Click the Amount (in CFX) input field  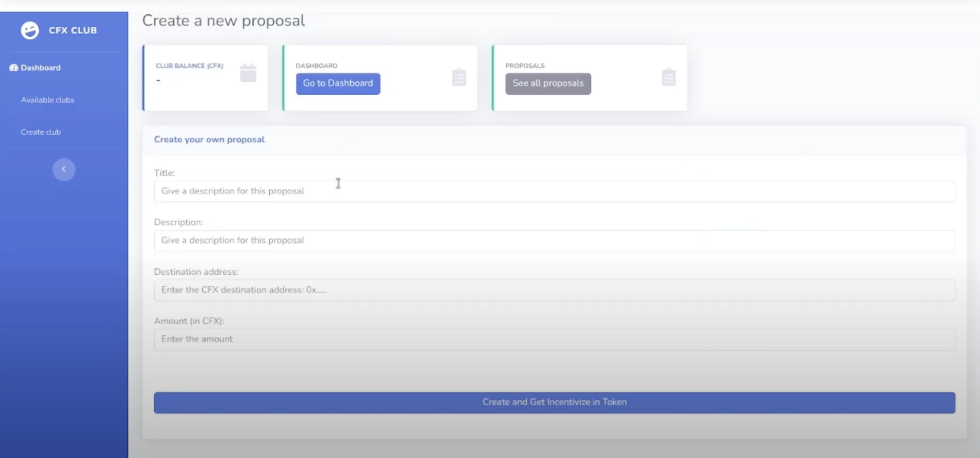554,339
